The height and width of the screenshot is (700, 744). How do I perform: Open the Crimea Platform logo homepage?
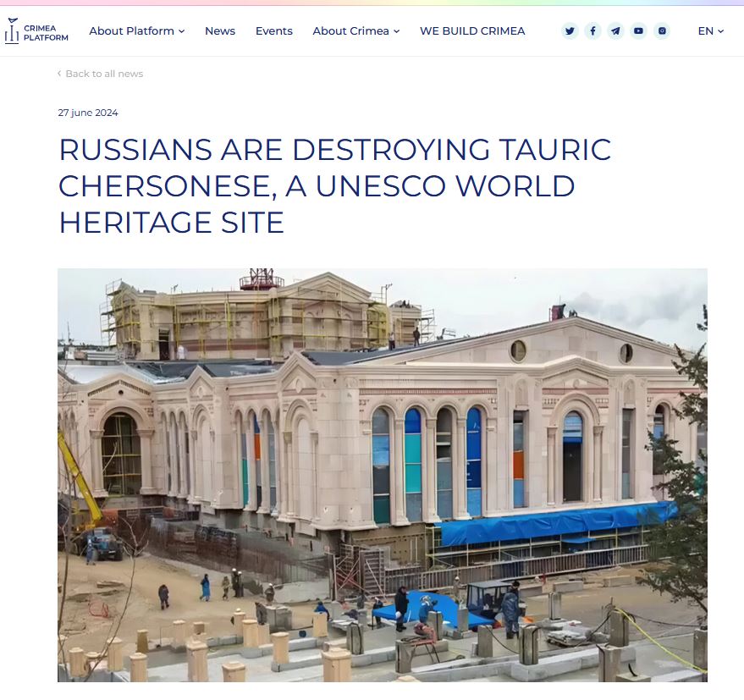coord(36,31)
